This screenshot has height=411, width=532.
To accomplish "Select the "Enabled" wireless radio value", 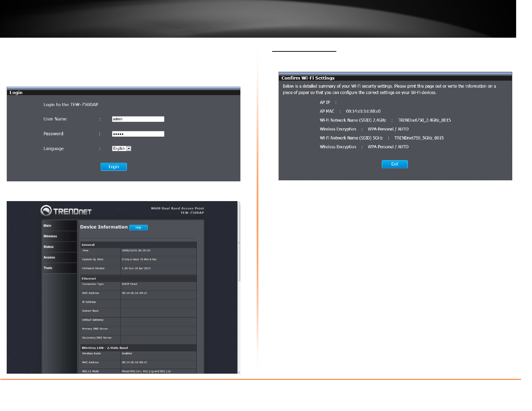I will click(127, 354).
